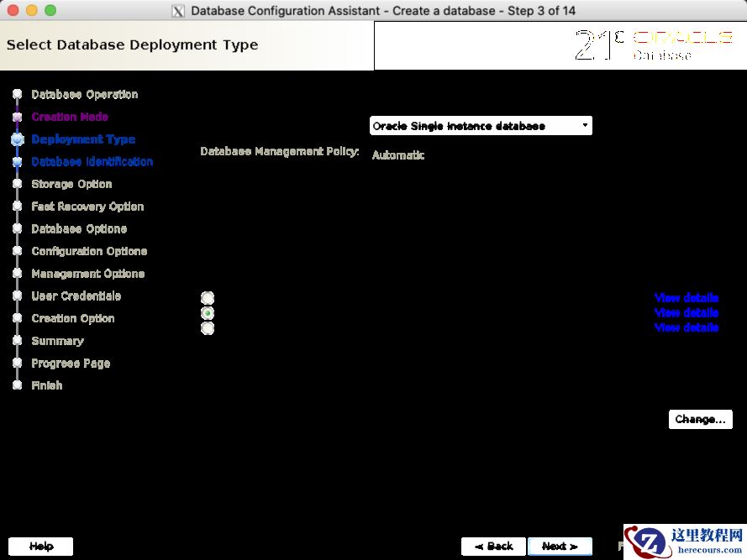Select User Credentials in step list
This screenshot has width=747, height=560.
76,296
